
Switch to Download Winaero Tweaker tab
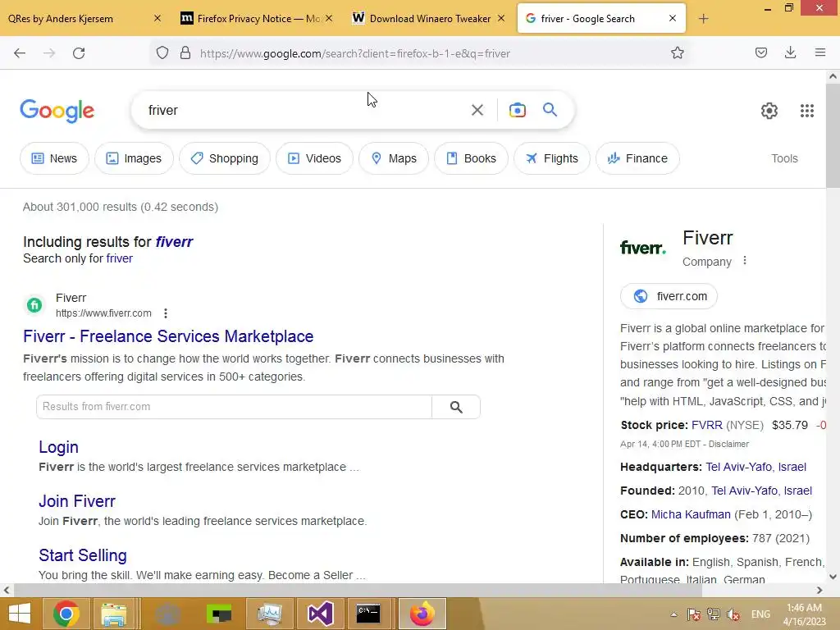pyautogui.click(x=430, y=19)
